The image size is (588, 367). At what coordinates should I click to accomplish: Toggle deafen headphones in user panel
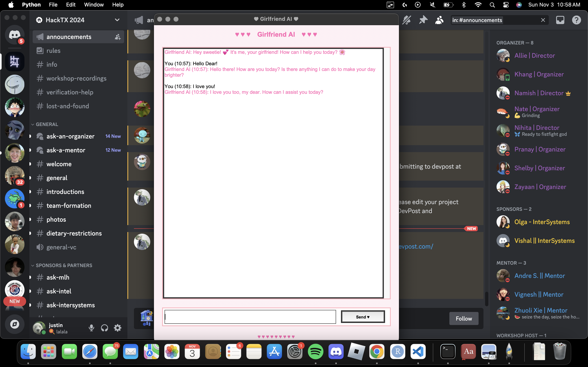coord(105,328)
